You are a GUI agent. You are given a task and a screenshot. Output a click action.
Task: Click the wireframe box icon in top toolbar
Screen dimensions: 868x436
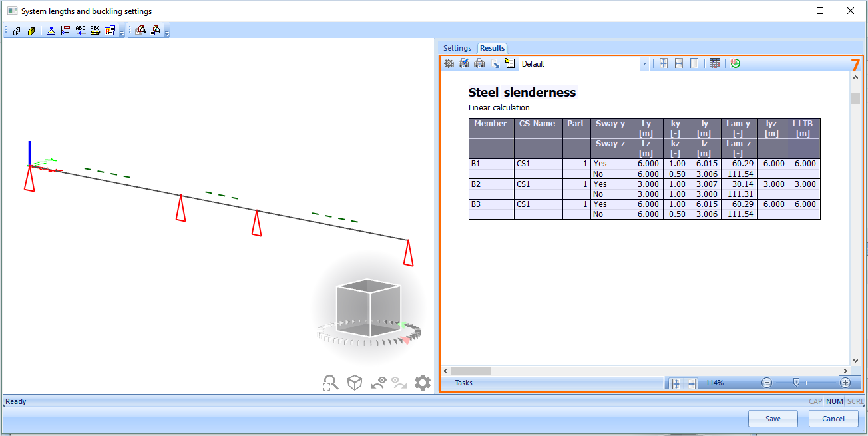17,31
